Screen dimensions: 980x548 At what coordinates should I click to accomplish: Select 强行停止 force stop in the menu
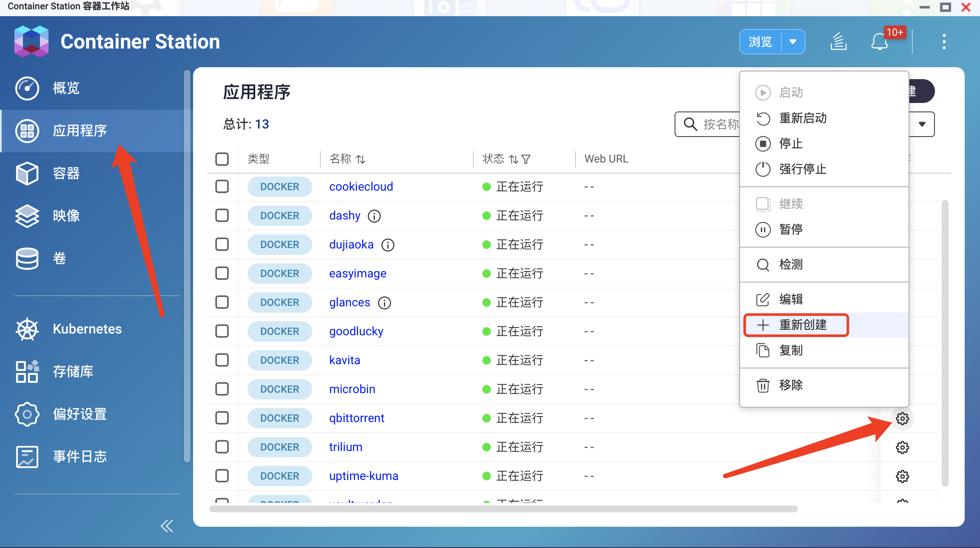coord(824,169)
